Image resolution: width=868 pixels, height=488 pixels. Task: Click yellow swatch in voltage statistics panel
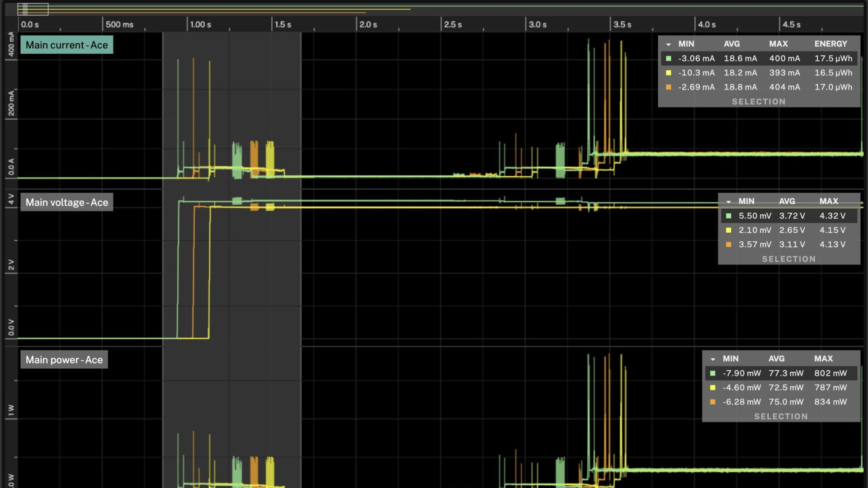(728, 230)
